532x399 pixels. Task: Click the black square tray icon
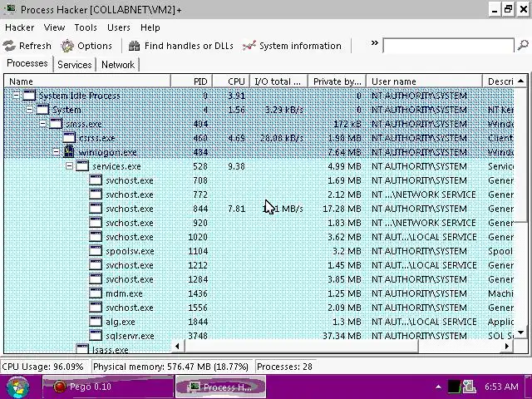[454, 387]
